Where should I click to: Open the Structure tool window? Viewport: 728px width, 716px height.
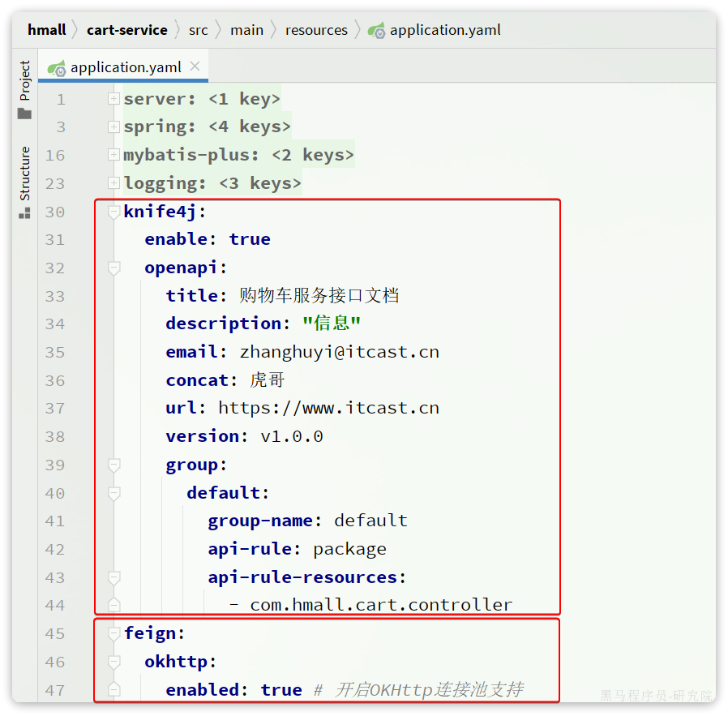coord(24,182)
